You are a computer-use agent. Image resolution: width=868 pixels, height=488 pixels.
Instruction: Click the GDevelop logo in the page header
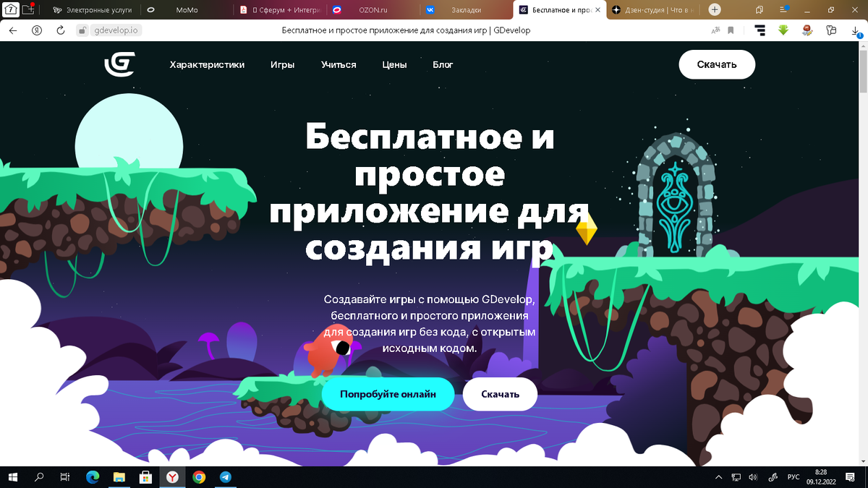120,64
